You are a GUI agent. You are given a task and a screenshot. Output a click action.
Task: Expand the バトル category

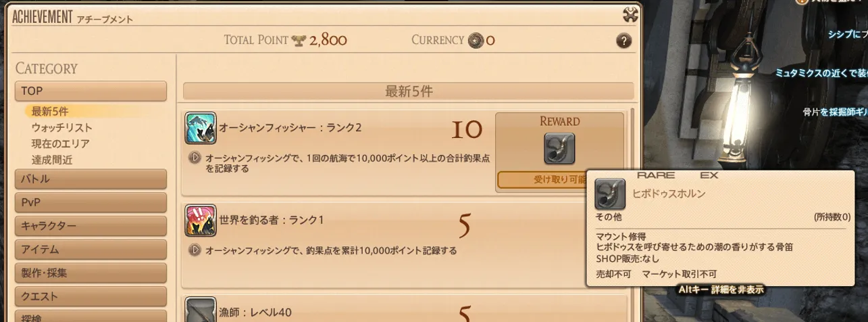pyautogui.click(x=91, y=179)
